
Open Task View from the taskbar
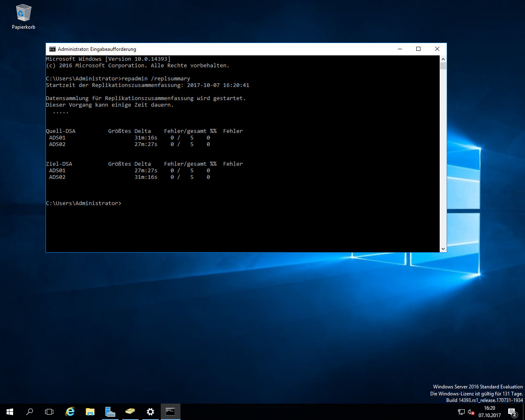point(49,411)
